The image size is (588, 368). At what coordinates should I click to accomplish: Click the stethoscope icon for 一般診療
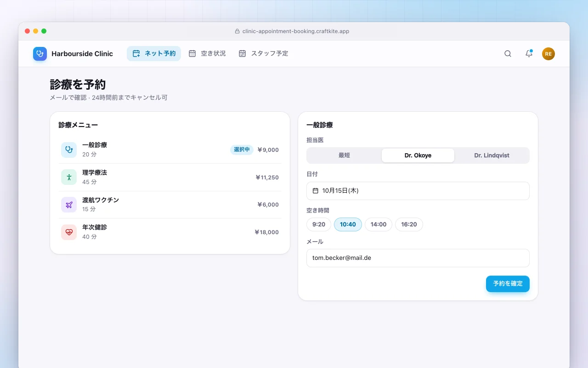tap(69, 149)
